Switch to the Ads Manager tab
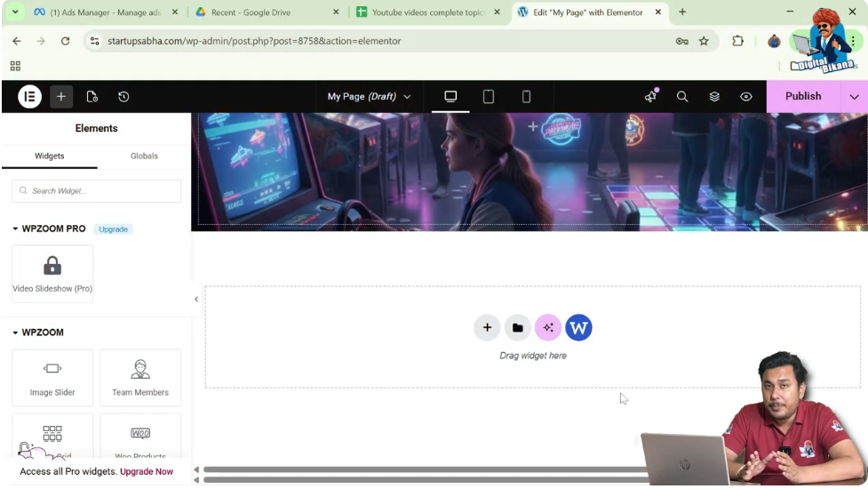 click(105, 12)
